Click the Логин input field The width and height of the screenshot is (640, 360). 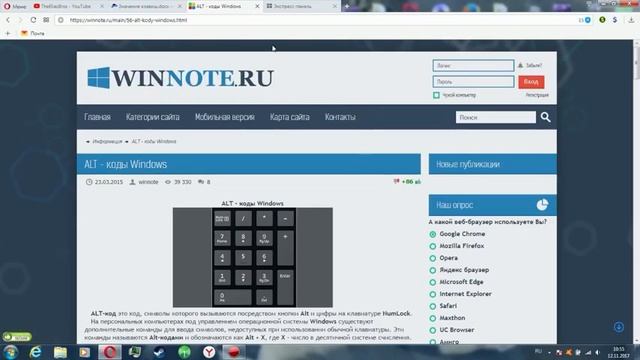pos(473,65)
